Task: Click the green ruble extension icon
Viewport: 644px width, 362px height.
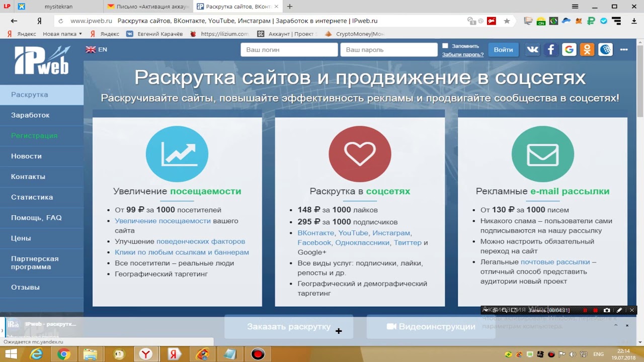Action: 591,21
